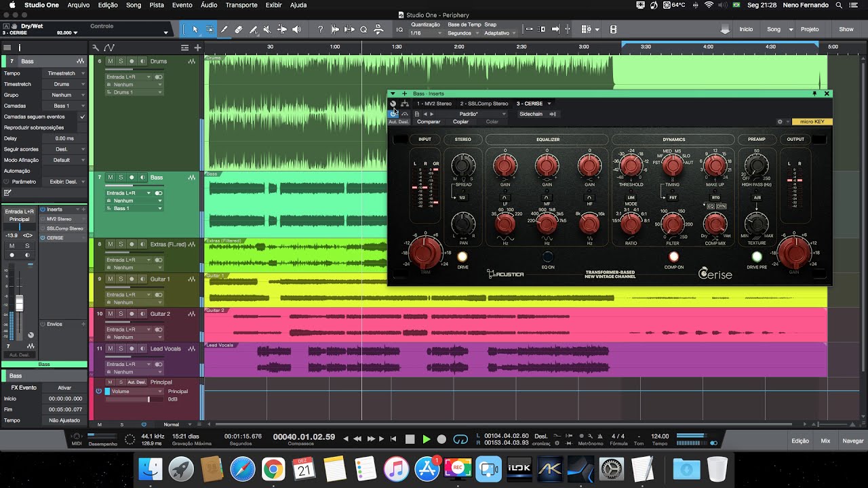Toggle the DRIVE PRE button

[x=757, y=257]
